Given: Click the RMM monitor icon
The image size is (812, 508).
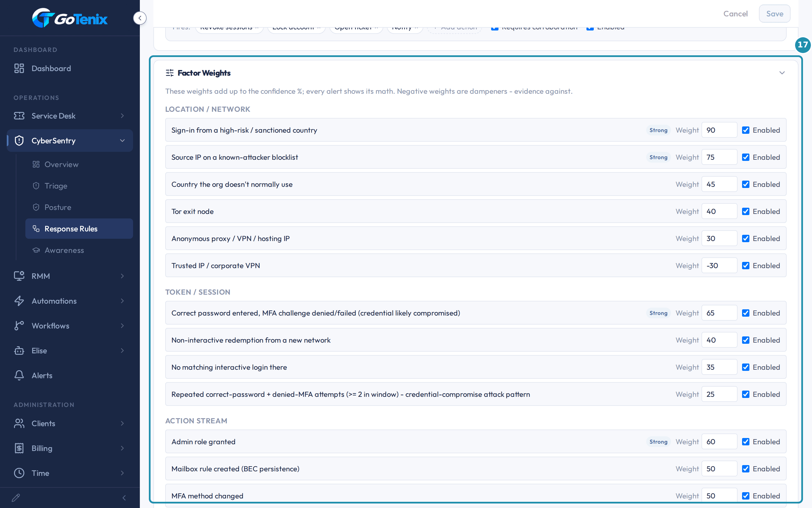Looking at the screenshot, I should pos(19,276).
